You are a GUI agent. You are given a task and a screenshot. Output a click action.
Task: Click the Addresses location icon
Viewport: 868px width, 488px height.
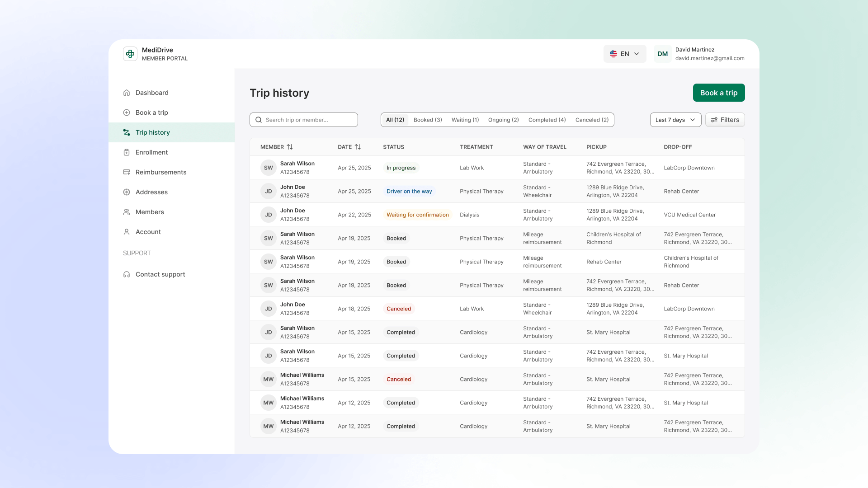point(127,192)
